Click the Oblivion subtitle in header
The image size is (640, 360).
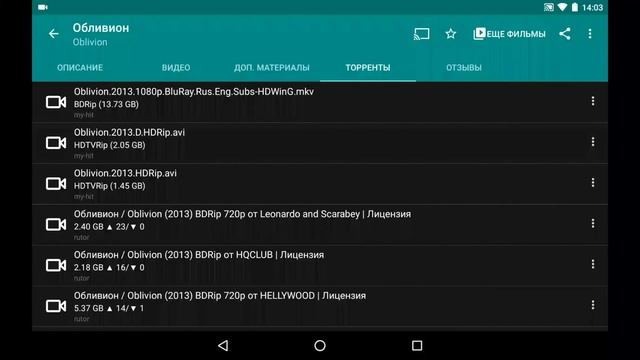point(90,42)
